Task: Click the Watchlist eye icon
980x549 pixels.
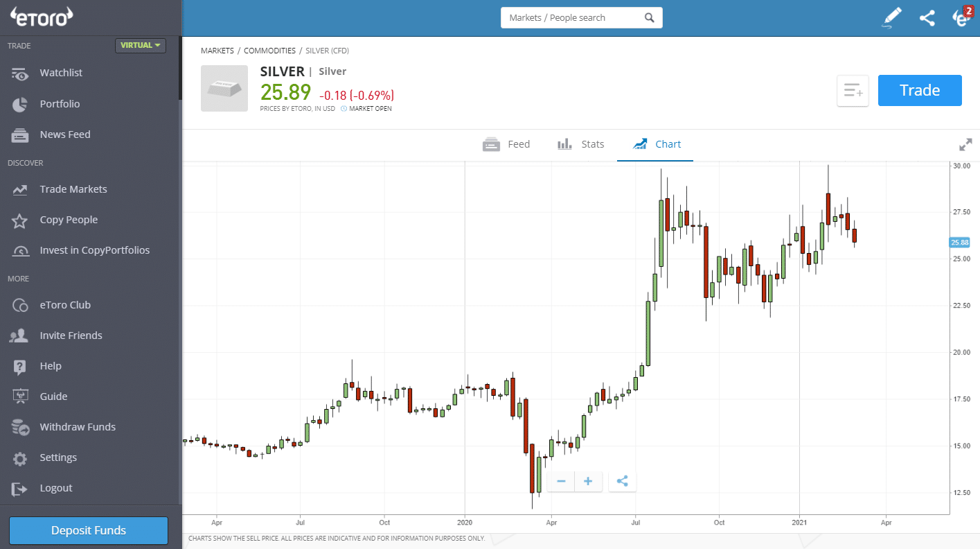Action: tap(19, 73)
